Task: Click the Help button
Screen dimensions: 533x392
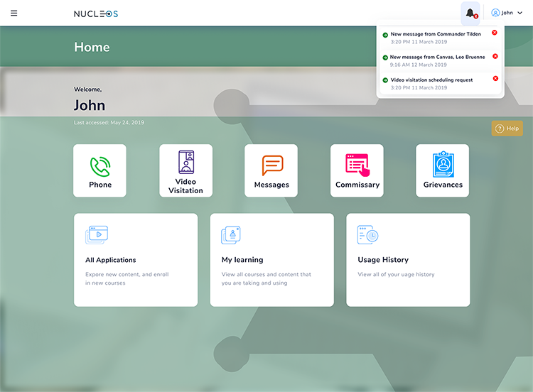Action: (x=507, y=129)
